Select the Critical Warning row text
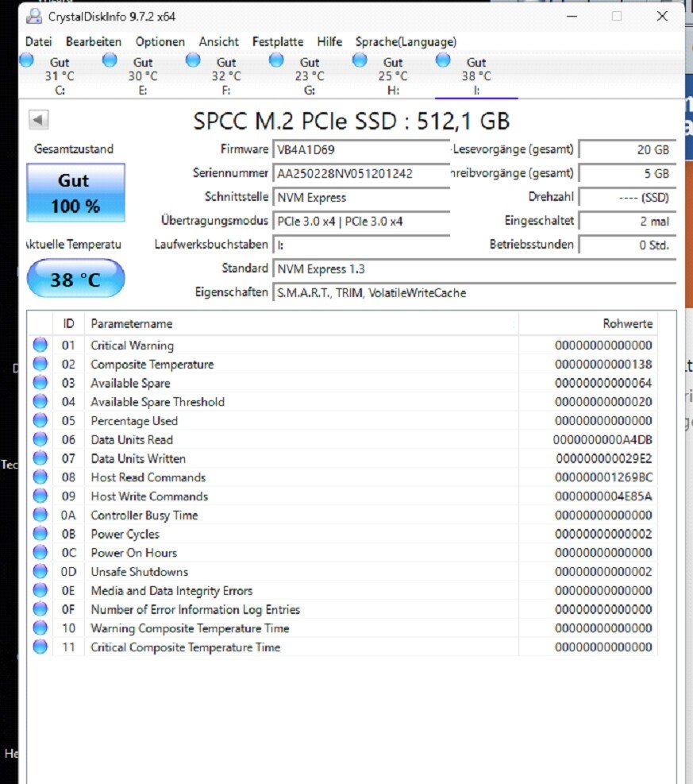Image resolution: width=693 pixels, height=784 pixels. click(x=133, y=346)
